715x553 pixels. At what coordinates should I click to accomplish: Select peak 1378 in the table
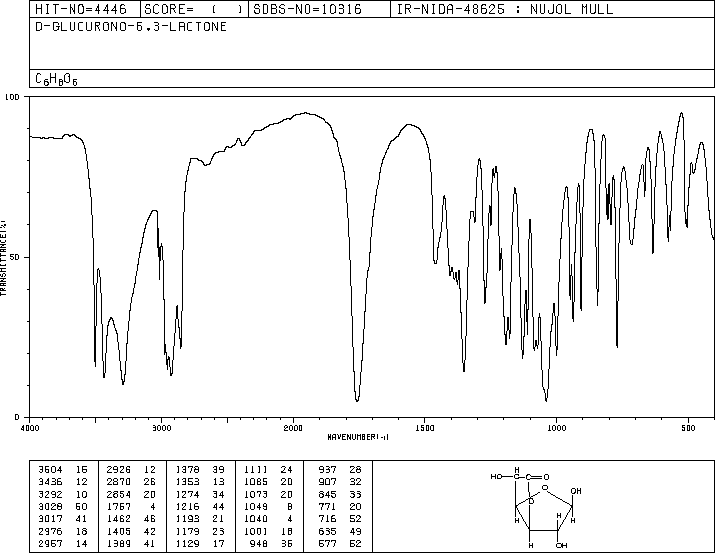187,469
